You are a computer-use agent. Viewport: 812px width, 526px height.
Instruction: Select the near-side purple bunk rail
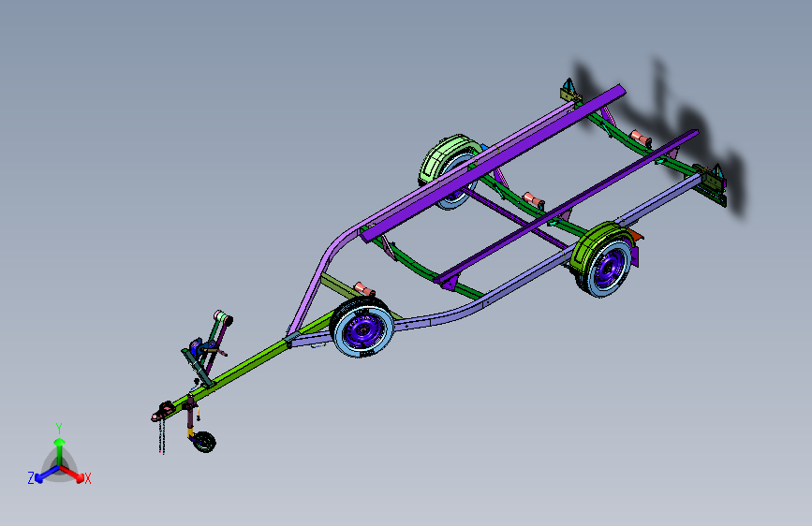[x=566, y=207]
